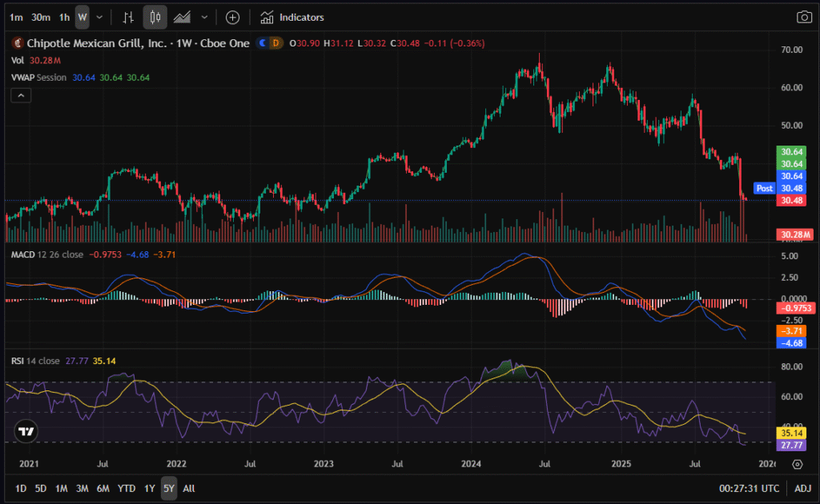Viewport: 820px width, 504px height.
Task: Open the time interval dropdown arrow
Action: (99, 17)
